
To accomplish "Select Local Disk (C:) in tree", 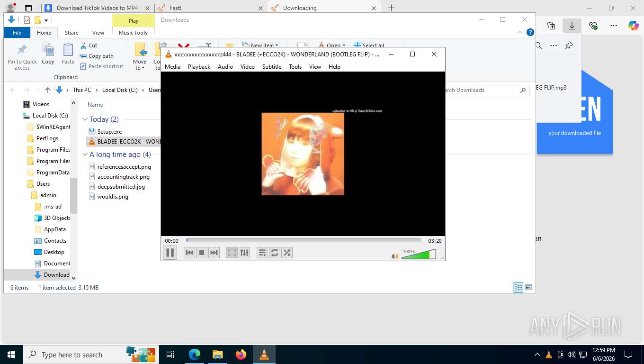I will tap(50, 116).
